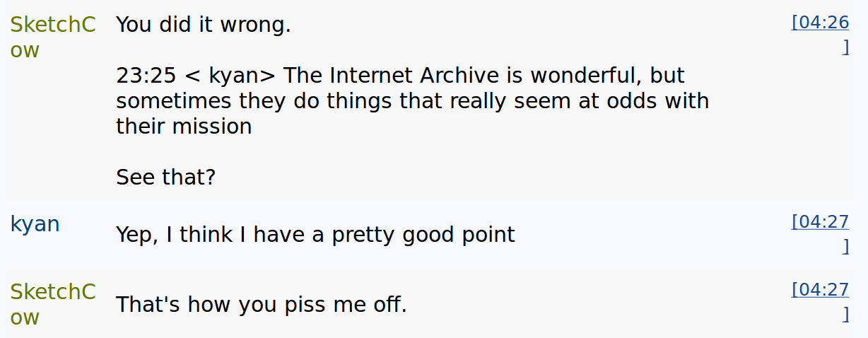868x338 pixels.
Task: Click the closing bracket under kyan's 04:27 timestamp
Action: pyautogui.click(x=846, y=247)
